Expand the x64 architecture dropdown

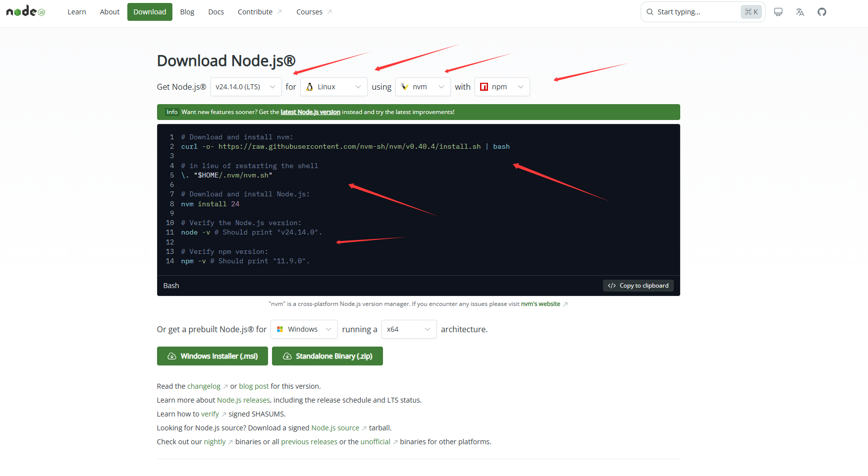coord(409,329)
